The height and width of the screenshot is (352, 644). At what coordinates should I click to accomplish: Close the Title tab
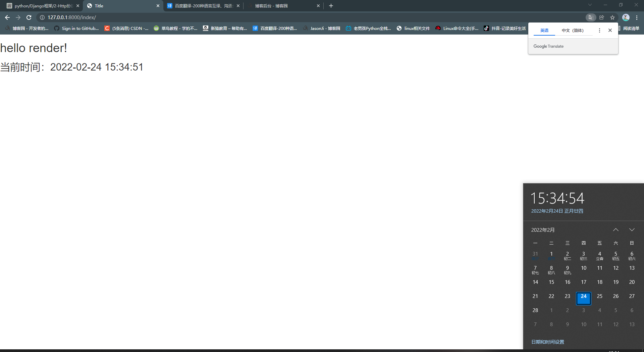point(158,6)
